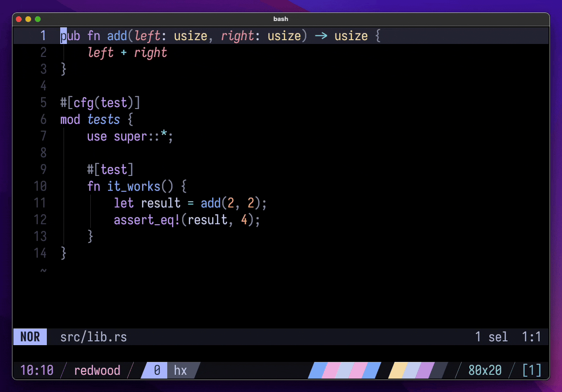Image resolution: width=562 pixels, height=392 pixels.
Task: Place cursor on the "tests" module name
Action: pyautogui.click(x=104, y=120)
